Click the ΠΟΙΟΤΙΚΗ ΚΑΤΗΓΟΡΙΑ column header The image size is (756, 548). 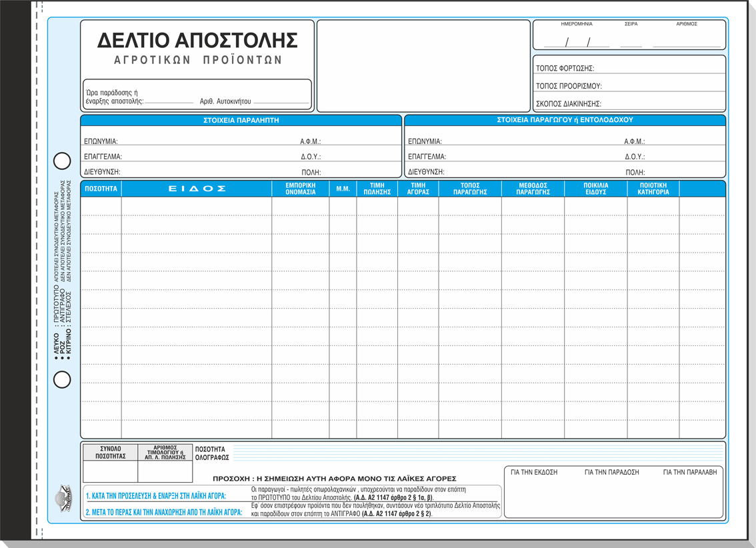point(653,189)
